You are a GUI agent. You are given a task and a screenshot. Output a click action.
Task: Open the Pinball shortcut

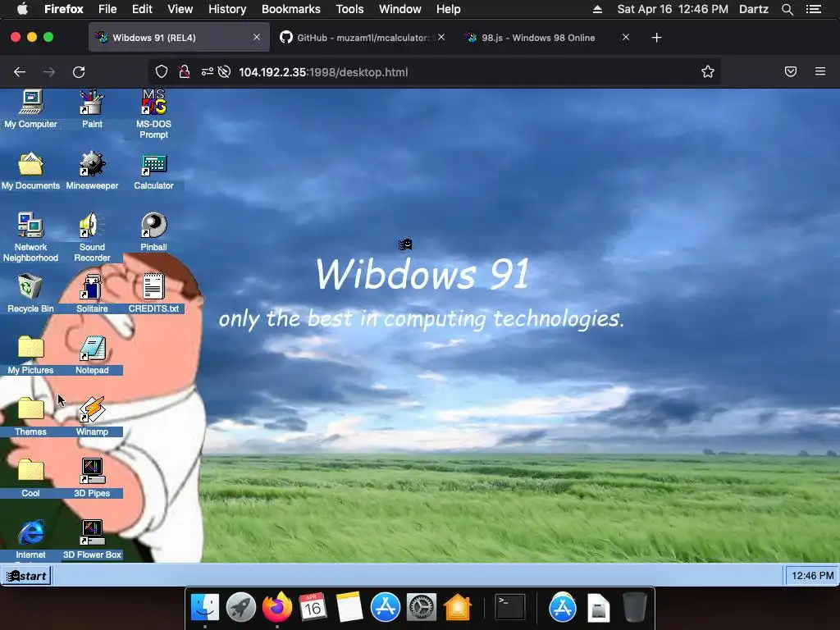(153, 232)
